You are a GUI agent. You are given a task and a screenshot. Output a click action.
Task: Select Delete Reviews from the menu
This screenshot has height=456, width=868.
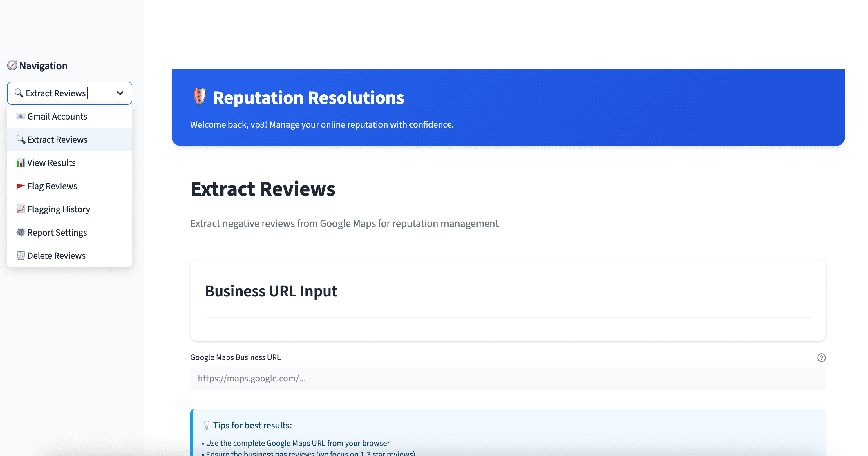click(x=56, y=256)
